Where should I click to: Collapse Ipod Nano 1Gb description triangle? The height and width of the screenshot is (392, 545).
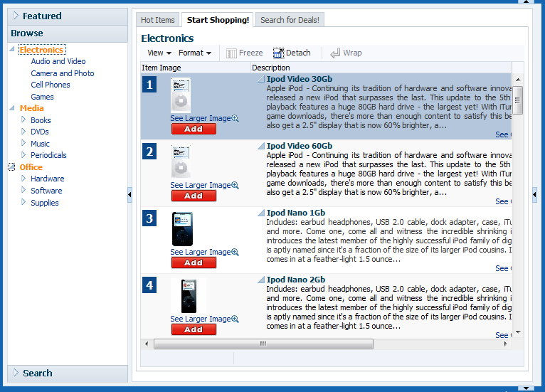click(x=261, y=213)
